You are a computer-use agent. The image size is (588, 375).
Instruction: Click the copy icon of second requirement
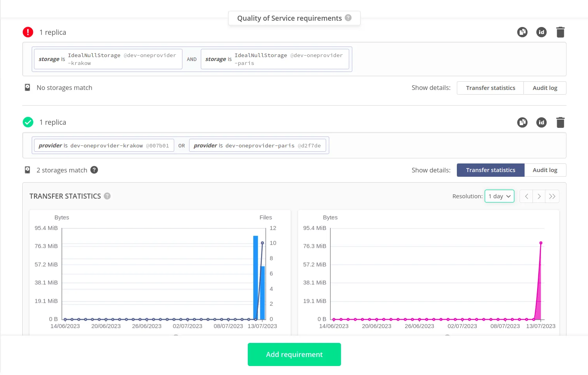tap(522, 122)
